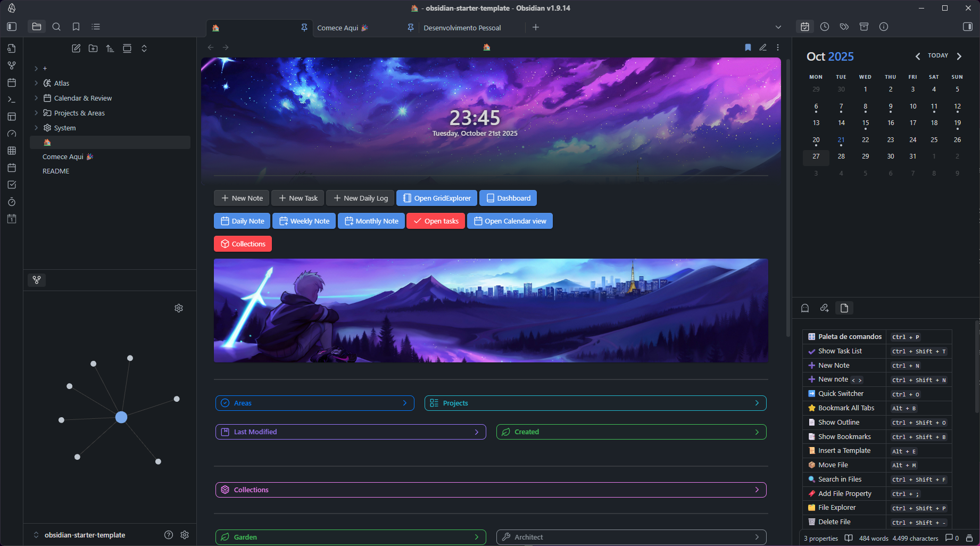Toggle the left sidebar collapse icon
Viewport: 980px width, 546px height.
12,27
